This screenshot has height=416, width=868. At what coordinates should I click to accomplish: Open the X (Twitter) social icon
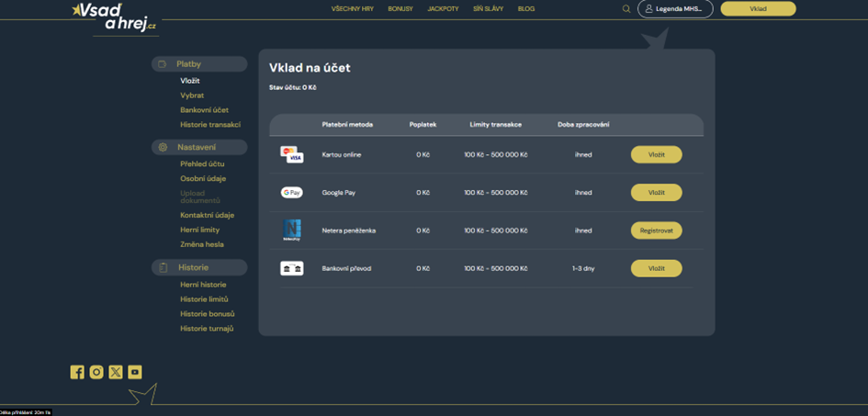click(115, 372)
